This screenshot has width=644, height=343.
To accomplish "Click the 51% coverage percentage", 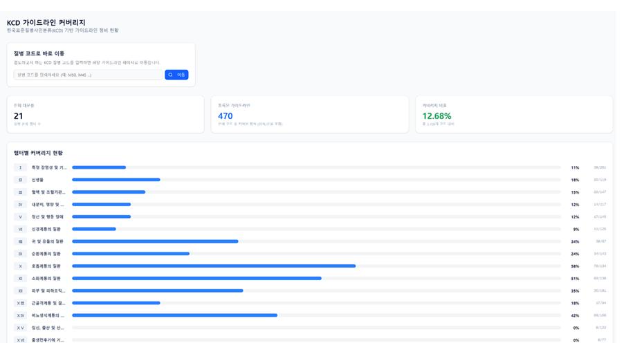I will (x=575, y=279).
